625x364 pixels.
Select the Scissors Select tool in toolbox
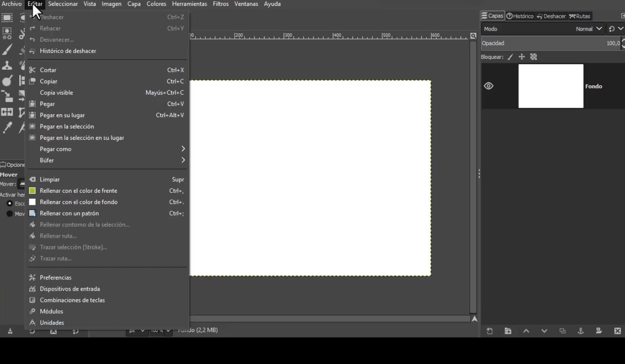[22, 34]
